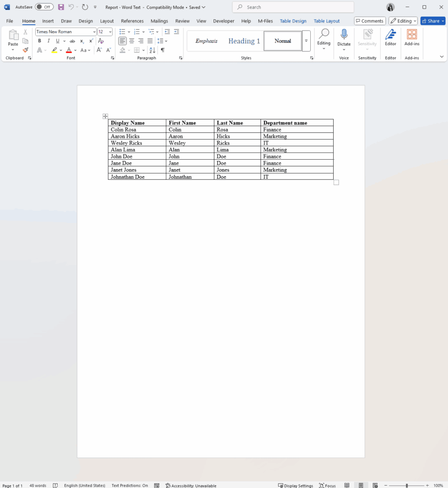Toggle strikethrough formatting
The image size is (448, 488).
[72, 41]
